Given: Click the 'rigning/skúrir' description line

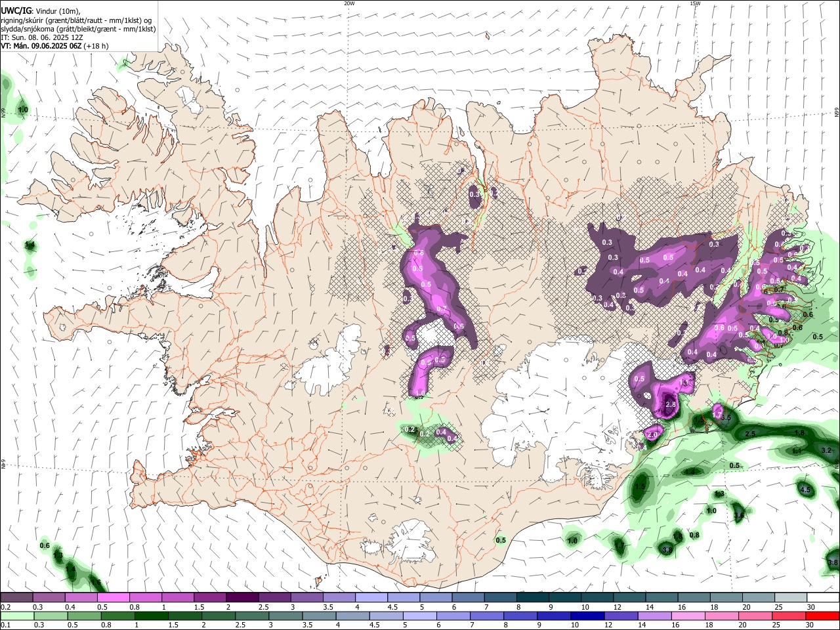Looking at the screenshot, I should pyautogui.click(x=75, y=20).
